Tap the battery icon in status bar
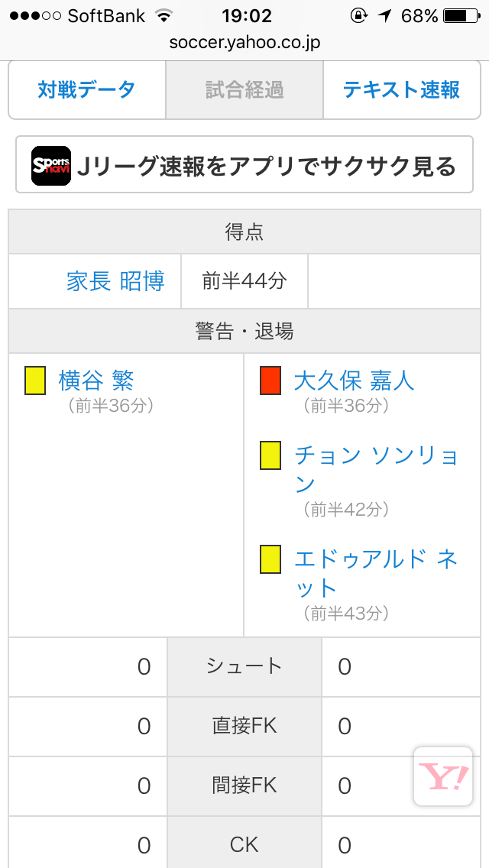Screen dimensions: 489x868 462,16
